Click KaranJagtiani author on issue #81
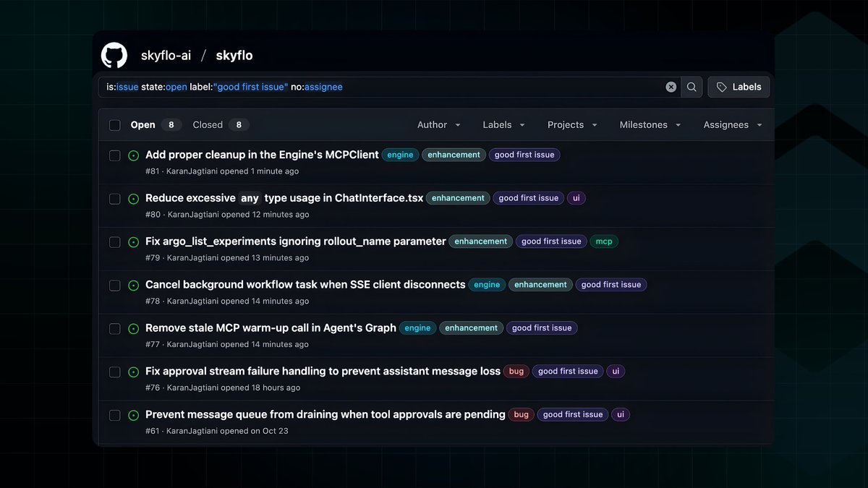Screen dimensions: 868x488 [x=192, y=171]
